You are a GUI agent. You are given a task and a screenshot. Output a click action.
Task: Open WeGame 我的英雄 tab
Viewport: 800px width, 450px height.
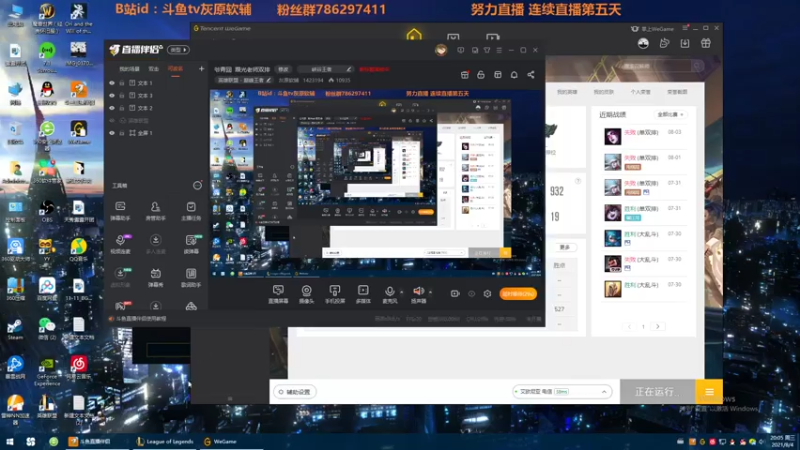click(x=567, y=92)
